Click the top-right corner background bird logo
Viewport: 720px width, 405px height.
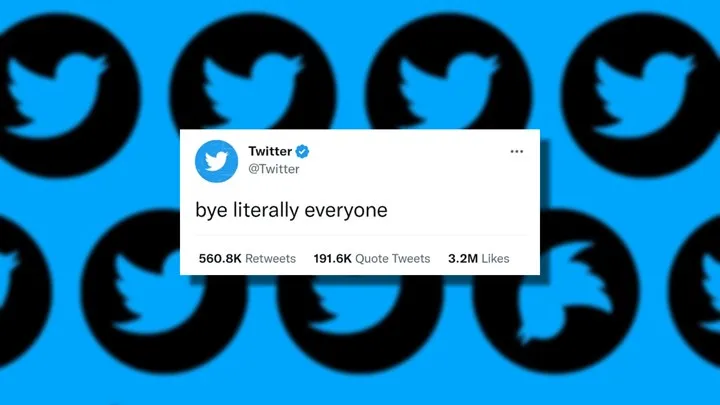[643, 94]
